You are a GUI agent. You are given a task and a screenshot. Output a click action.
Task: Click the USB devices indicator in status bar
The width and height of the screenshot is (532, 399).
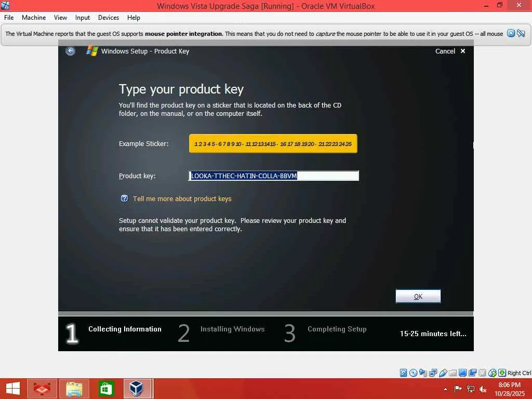(443, 373)
